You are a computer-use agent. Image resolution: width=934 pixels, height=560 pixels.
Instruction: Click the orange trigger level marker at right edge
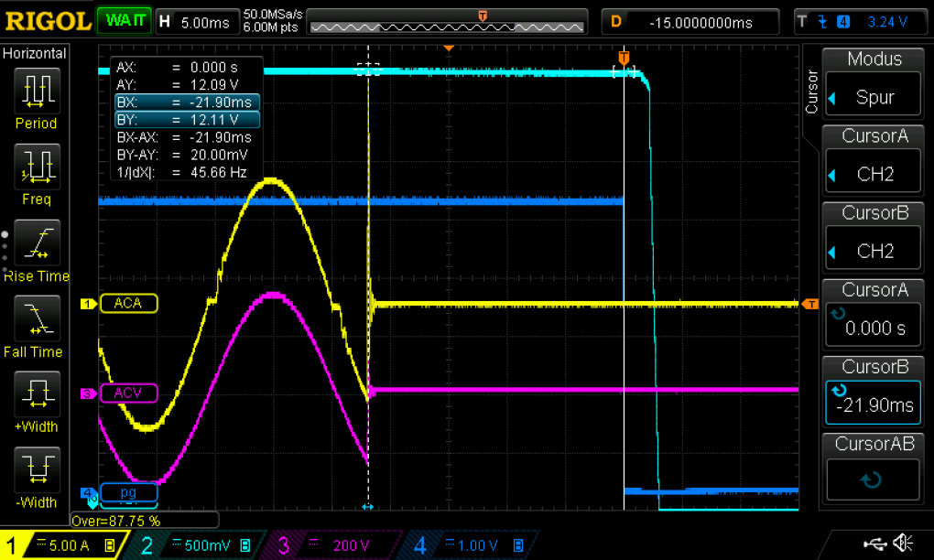[x=810, y=304]
